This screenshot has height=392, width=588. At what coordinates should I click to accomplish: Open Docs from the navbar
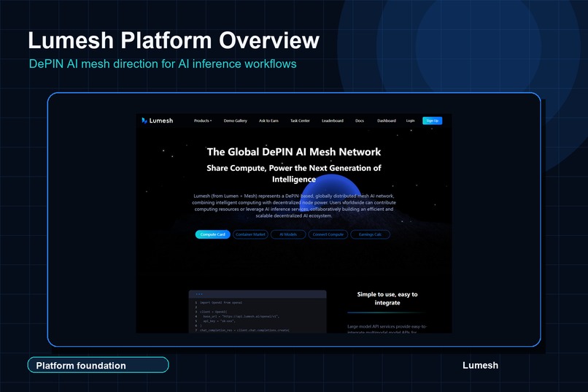(x=360, y=120)
